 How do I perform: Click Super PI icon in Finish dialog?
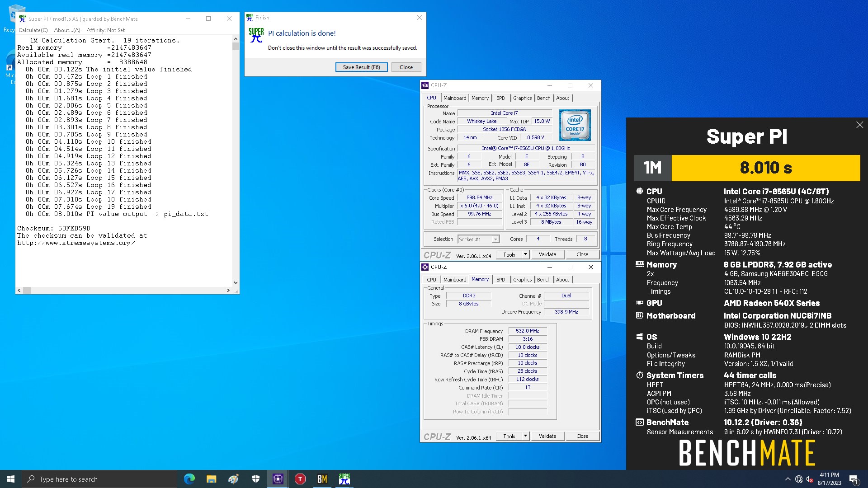coord(256,35)
